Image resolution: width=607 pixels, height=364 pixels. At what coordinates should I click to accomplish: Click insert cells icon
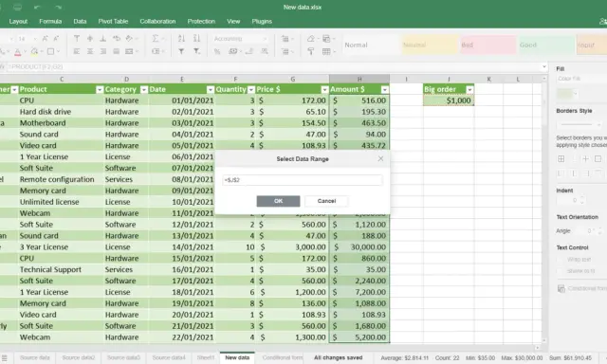[x=285, y=38]
